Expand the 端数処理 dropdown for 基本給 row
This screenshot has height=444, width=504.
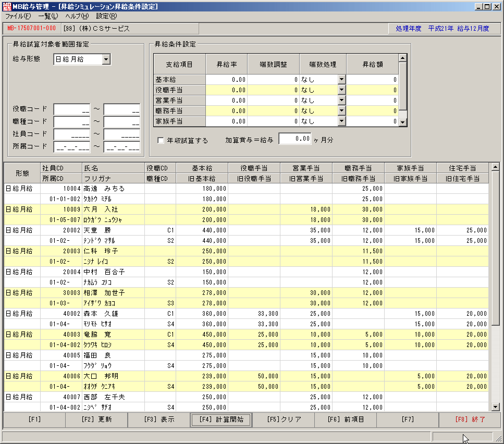point(342,79)
